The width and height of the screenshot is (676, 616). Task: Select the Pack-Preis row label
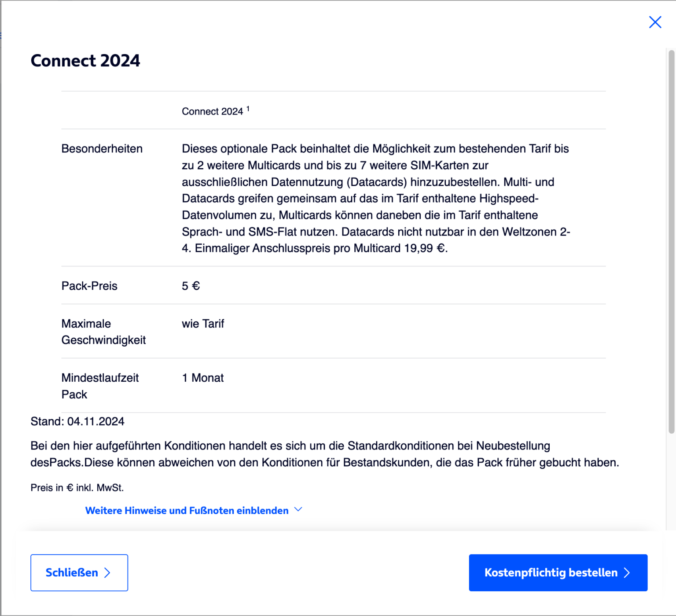tap(89, 286)
